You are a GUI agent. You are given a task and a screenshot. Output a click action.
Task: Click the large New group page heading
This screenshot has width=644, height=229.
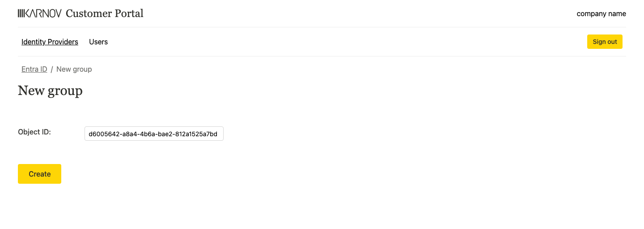[x=50, y=91]
